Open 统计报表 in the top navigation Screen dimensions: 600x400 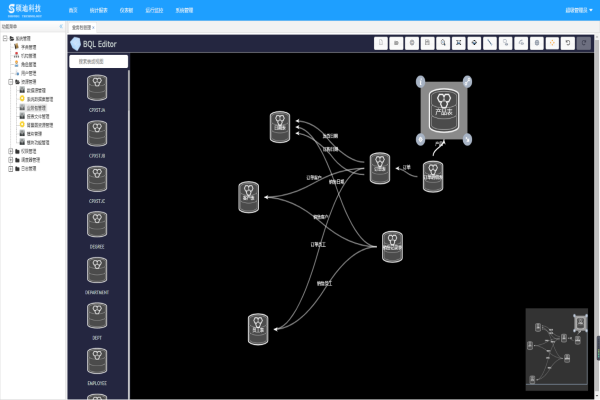coord(99,10)
